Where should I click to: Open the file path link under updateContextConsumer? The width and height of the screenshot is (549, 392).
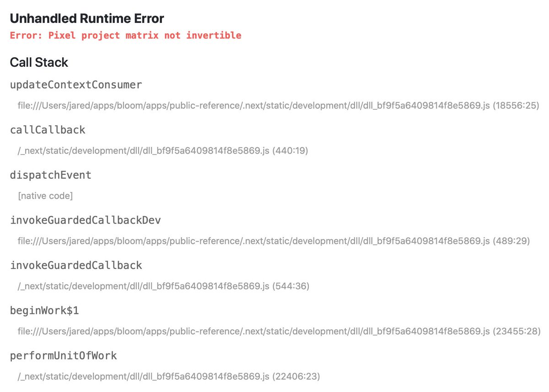tap(254, 106)
